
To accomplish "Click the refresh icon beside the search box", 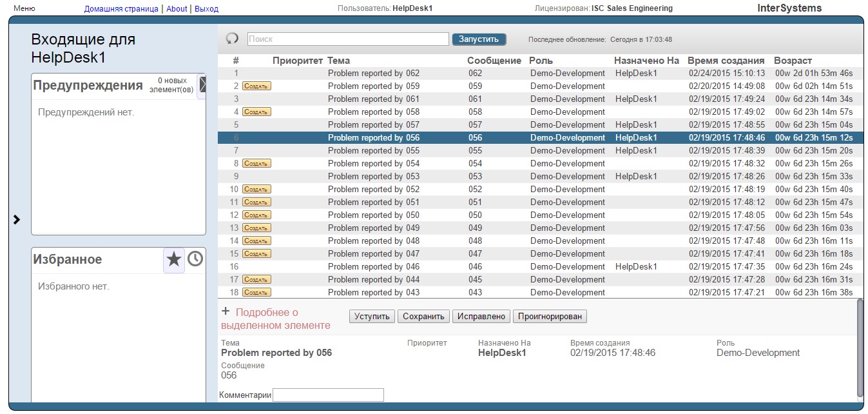I will [232, 39].
